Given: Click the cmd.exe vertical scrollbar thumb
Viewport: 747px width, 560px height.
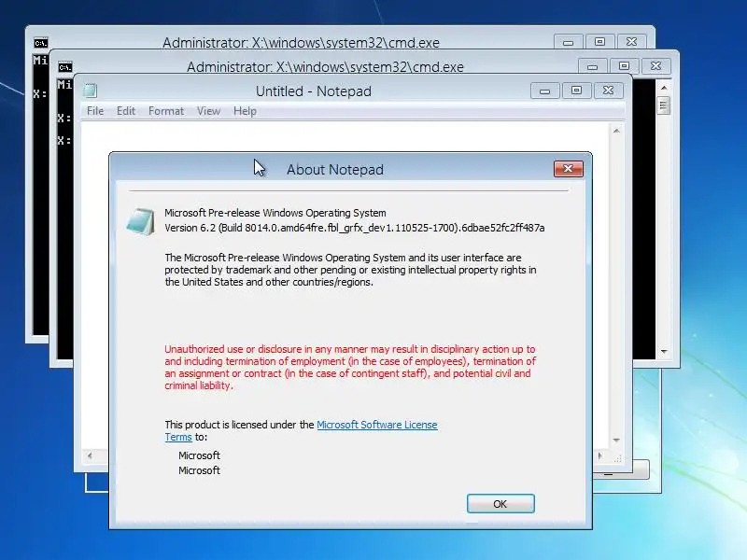Looking at the screenshot, I should point(664,105).
